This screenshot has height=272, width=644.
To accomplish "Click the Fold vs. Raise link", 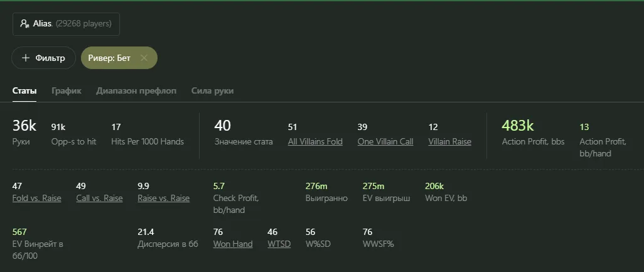I will click(x=37, y=198).
